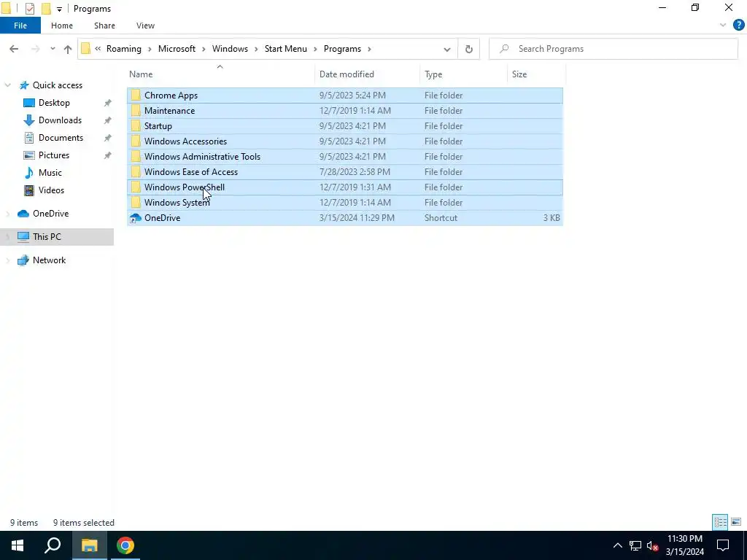Viewport: 747px width, 560px height.
Task: Refresh the Programs folder view
Action: [469, 49]
